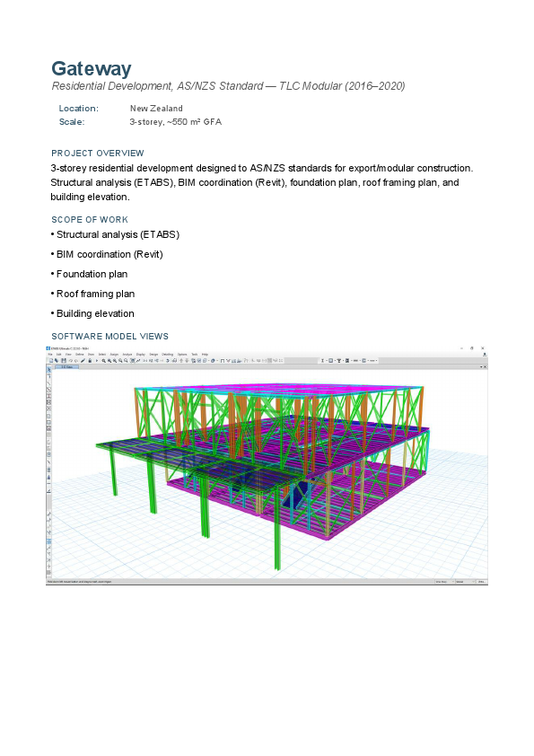Screen dimensions: 534x756
Task: Click the Units button in status bar
Action: pyautogui.click(x=481, y=582)
